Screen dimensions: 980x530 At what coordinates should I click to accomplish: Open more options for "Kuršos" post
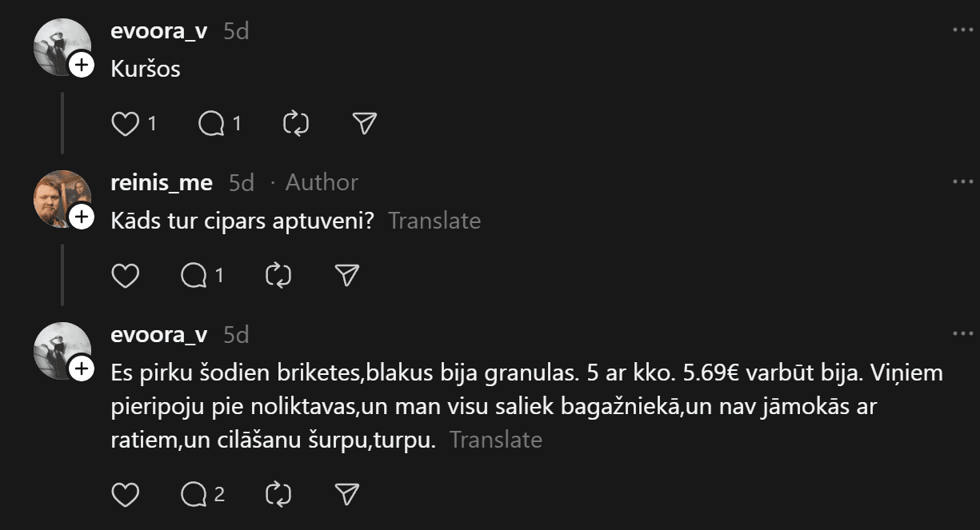(x=962, y=30)
